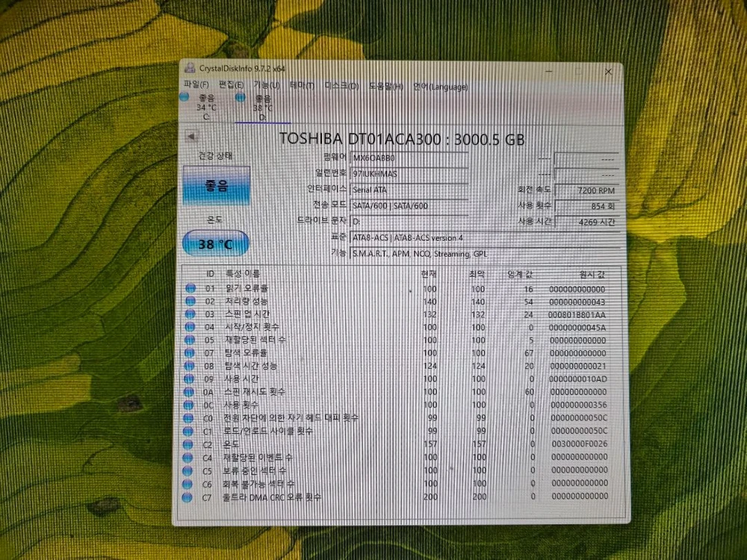Image resolution: width=747 pixels, height=560 pixels.
Task: Go to previous disk with left arrow
Action: 191,137
